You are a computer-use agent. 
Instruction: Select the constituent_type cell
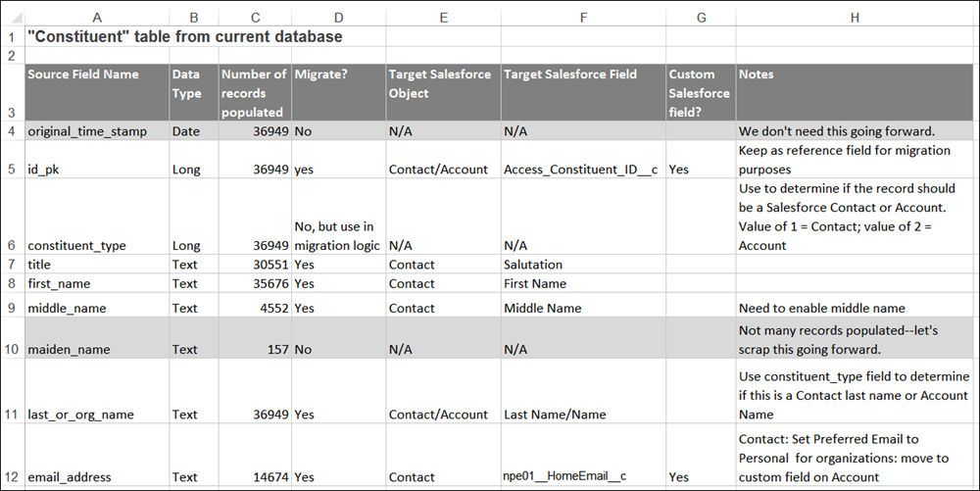97,217
